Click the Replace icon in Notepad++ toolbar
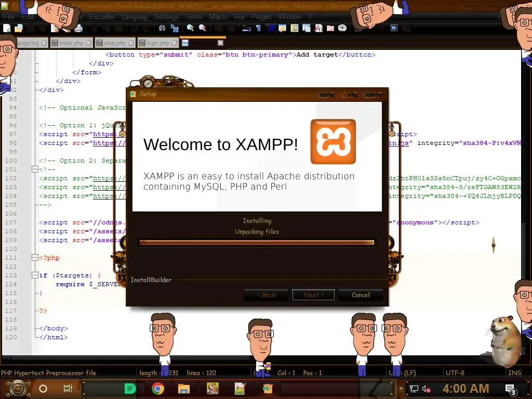Screen dimensions: 532x399 175,28
